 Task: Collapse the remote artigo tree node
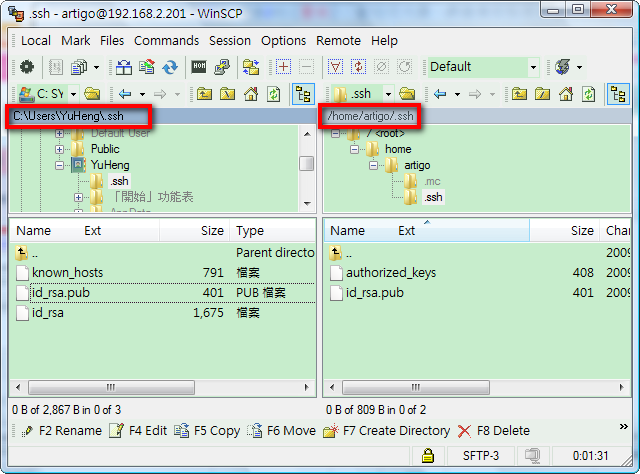(x=373, y=165)
